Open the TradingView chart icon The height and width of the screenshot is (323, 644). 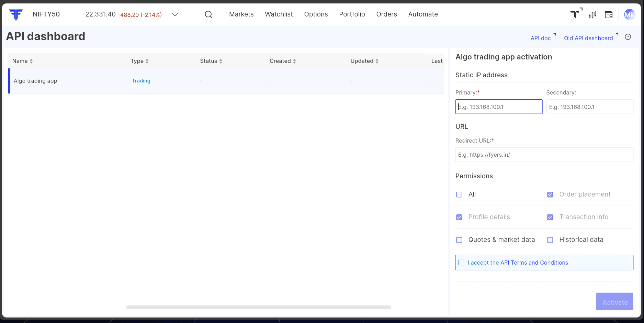pyautogui.click(x=575, y=14)
